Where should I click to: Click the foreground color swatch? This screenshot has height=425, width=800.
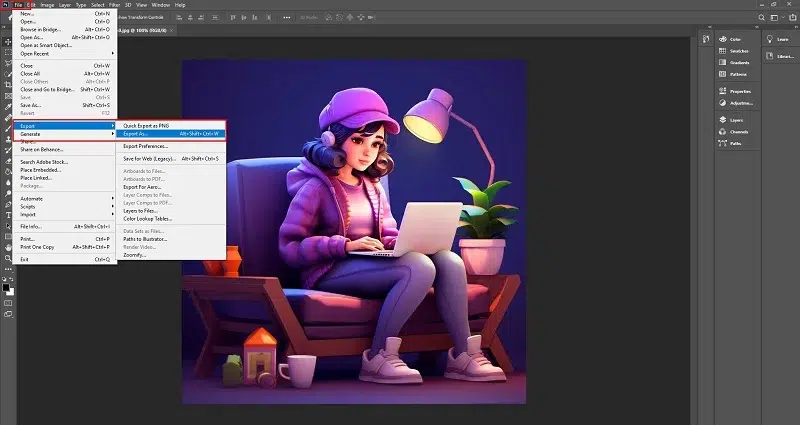coord(6,288)
